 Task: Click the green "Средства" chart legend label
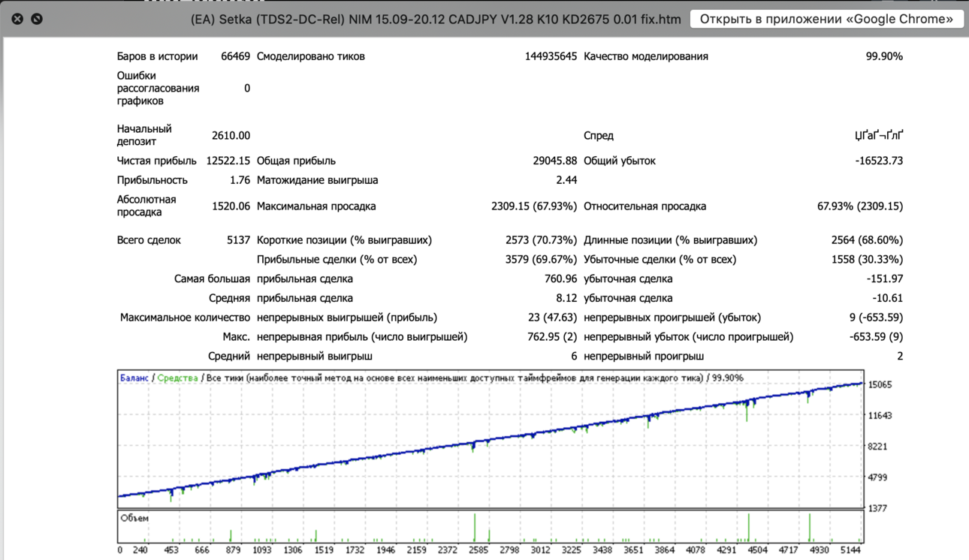[178, 378]
